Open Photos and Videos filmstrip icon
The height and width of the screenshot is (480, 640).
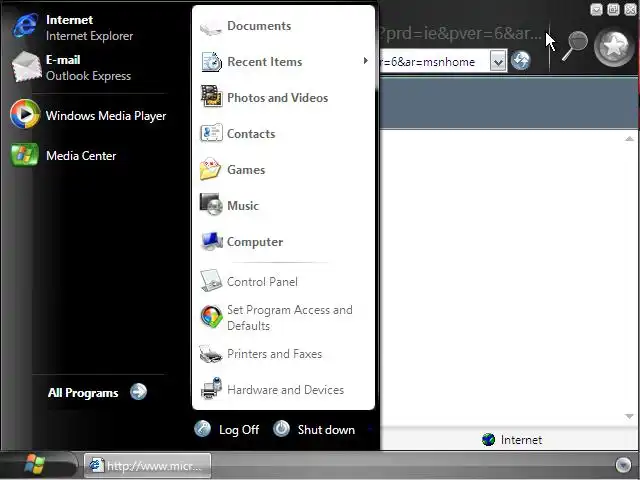point(211,97)
